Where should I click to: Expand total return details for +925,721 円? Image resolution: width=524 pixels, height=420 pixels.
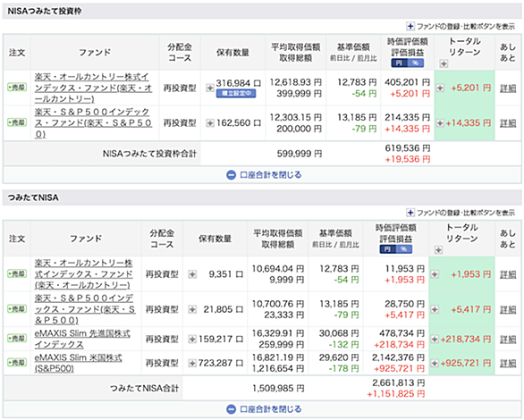tap(435, 363)
